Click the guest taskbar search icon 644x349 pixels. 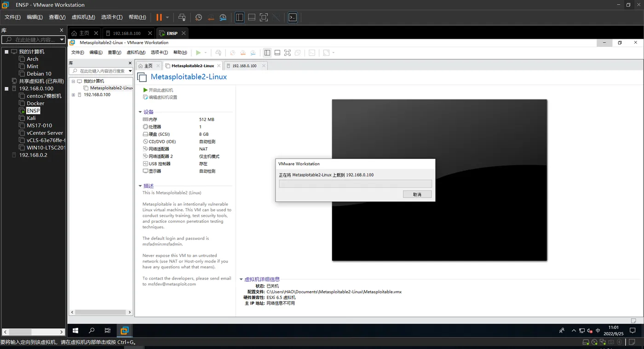[92, 331]
